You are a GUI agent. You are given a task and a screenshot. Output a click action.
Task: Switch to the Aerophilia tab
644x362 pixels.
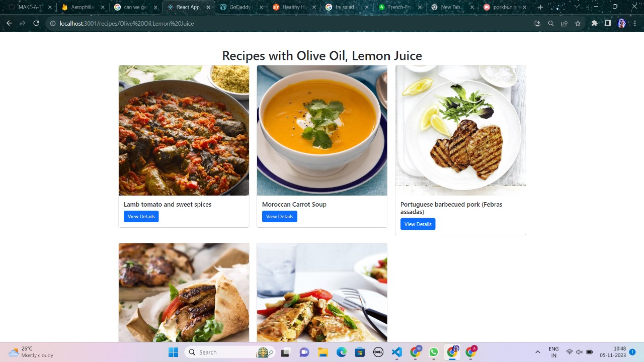(x=82, y=7)
